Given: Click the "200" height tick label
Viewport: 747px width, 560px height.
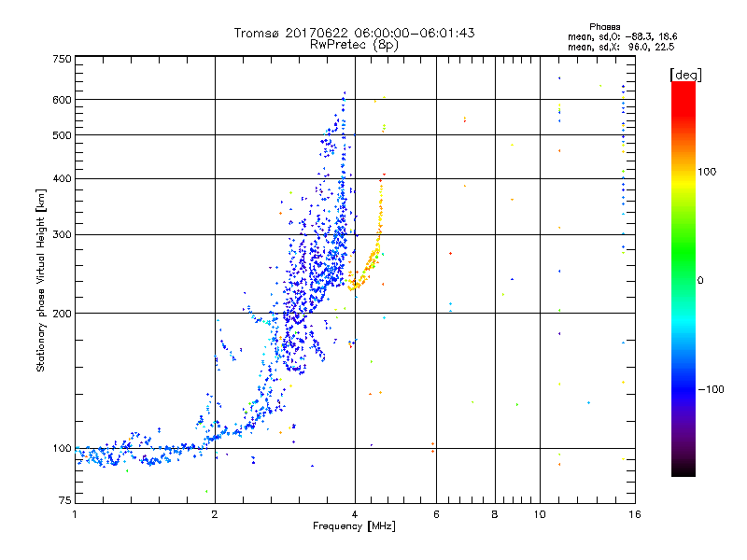Looking at the screenshot, I should coord(62,314).
